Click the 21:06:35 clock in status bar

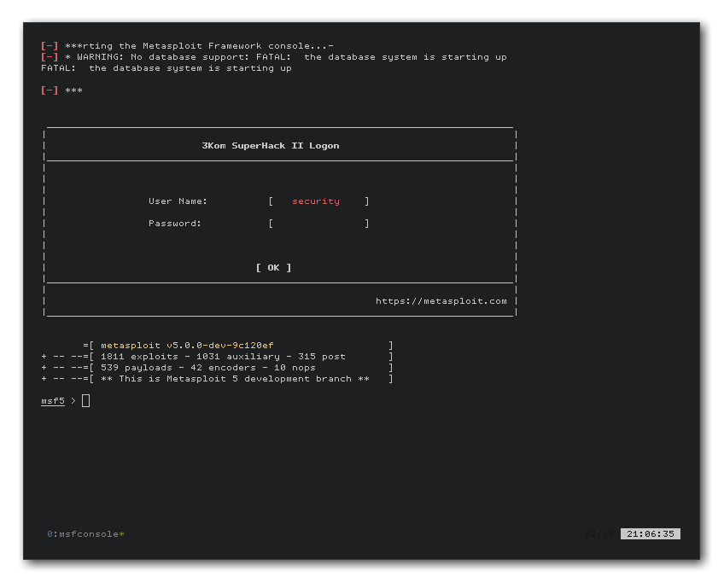click(x=650, y=534)
